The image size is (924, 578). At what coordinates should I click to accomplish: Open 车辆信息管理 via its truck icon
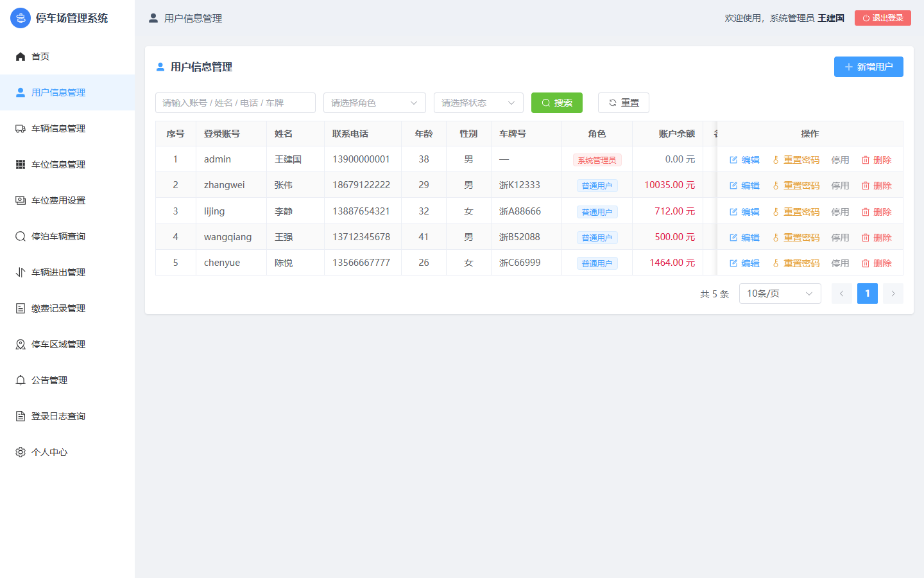point(21,128)
